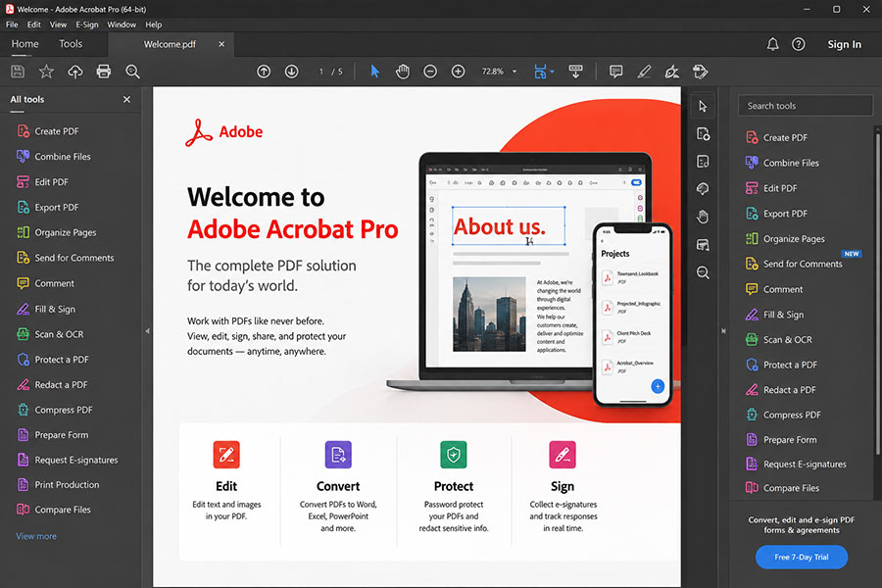Open the page fit options dropdown
The image size is (882, 588).
553,72
